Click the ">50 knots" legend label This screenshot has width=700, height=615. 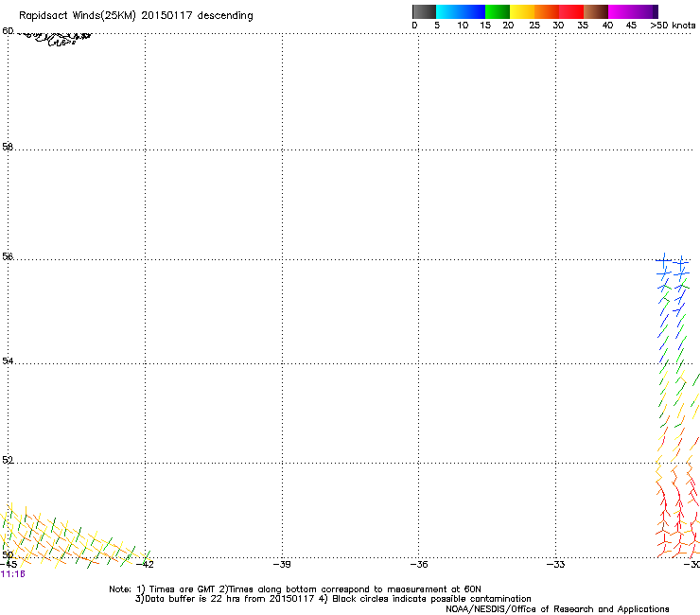[x=673, y=26]
